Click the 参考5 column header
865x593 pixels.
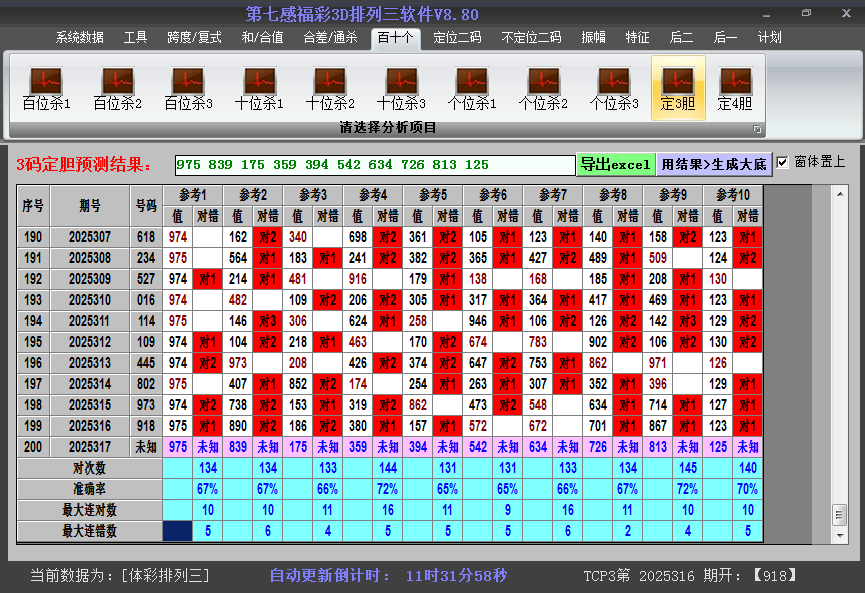pyautogui.click(x=433, y=194)
